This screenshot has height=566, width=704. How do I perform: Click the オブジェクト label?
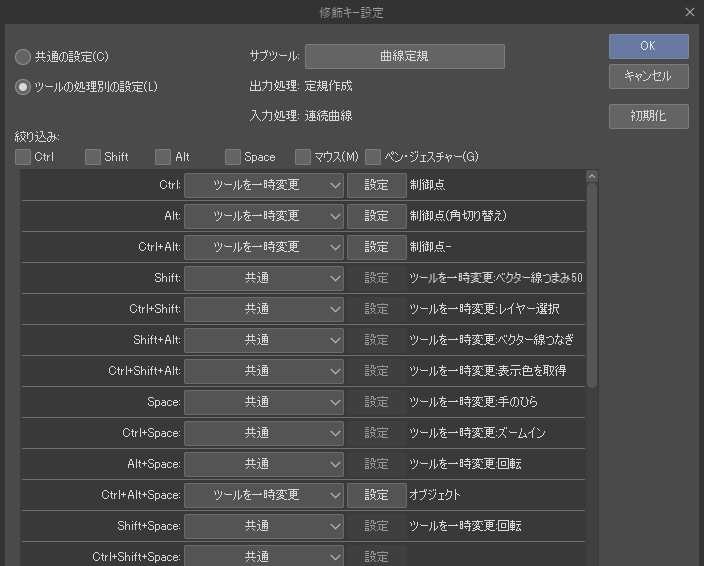pos(435,495)
